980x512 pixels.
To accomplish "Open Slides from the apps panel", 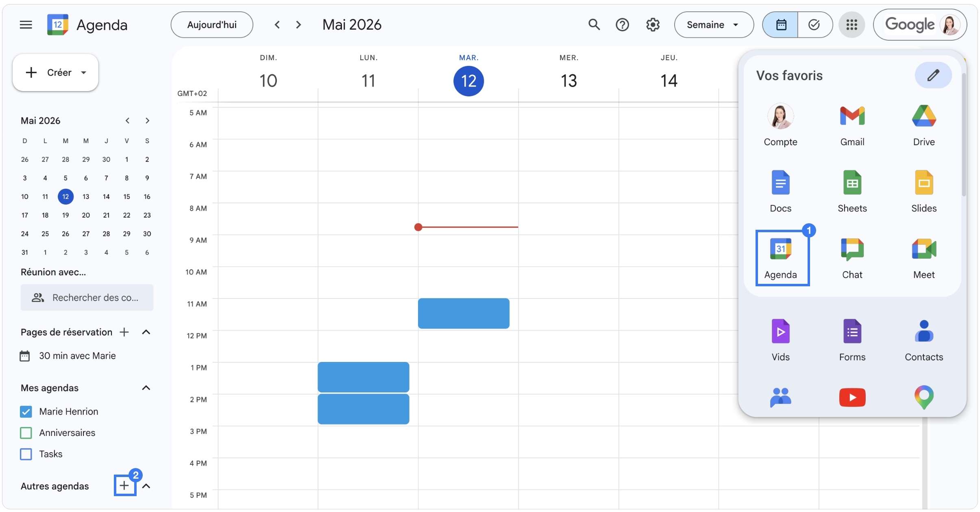I will coord(924,192).
